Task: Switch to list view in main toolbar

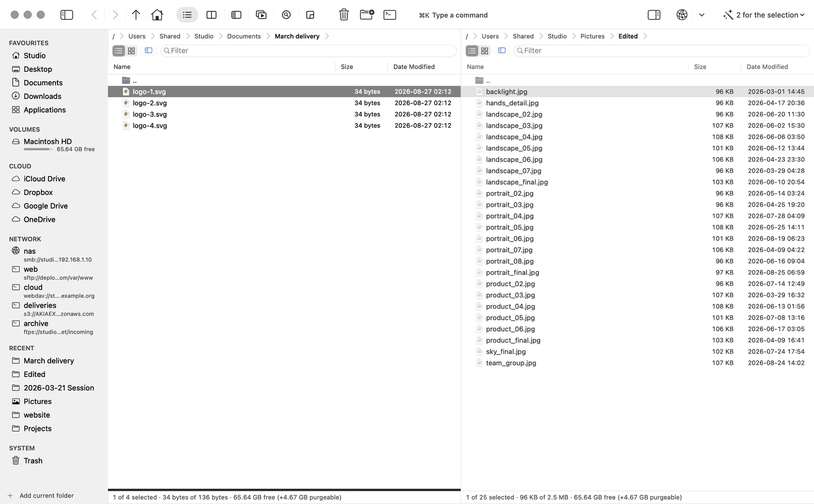Action: pyautogui.click(x=187, y=15)
